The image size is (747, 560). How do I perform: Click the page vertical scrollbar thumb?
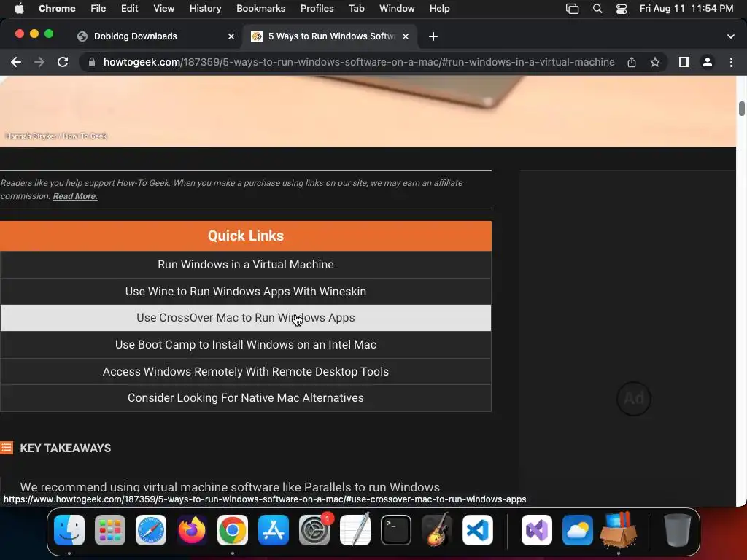click(741, 109)
